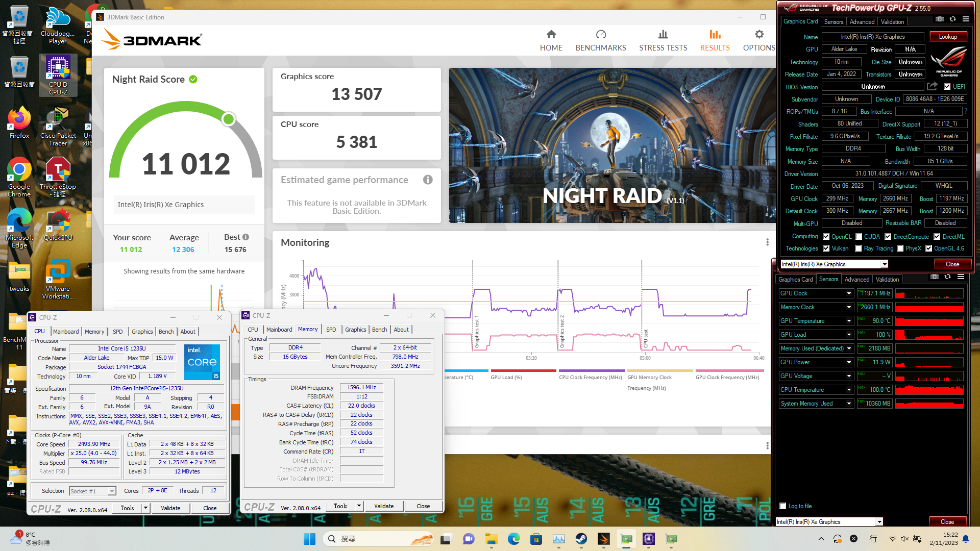Toggle Ray Tracing checkbox in GPU-Z

click(859, 248)
